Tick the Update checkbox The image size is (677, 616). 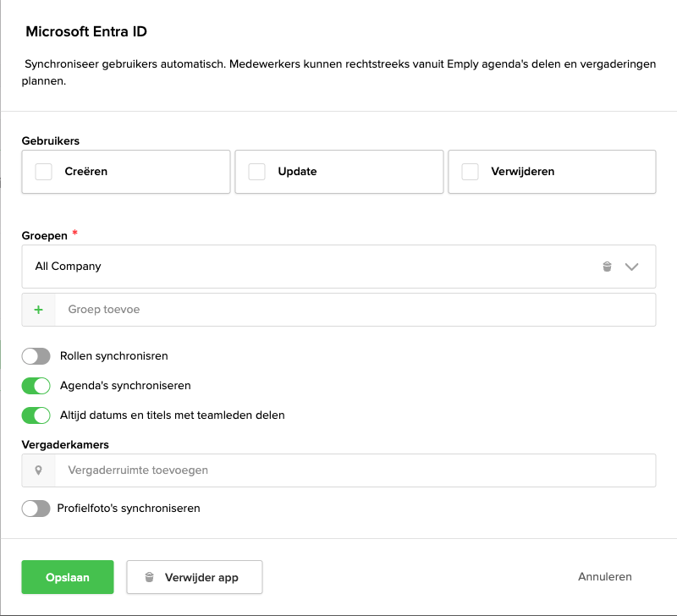257,172
